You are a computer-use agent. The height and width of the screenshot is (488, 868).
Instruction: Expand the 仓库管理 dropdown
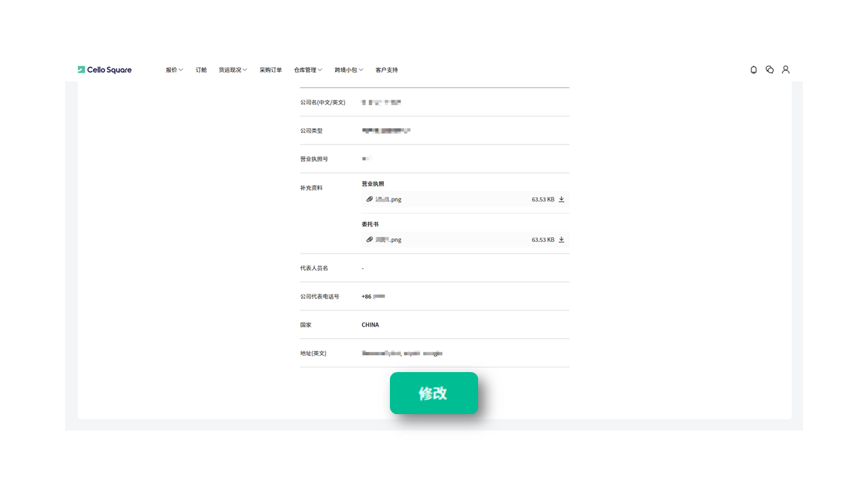pyautogui.click(x=307, y=69)
